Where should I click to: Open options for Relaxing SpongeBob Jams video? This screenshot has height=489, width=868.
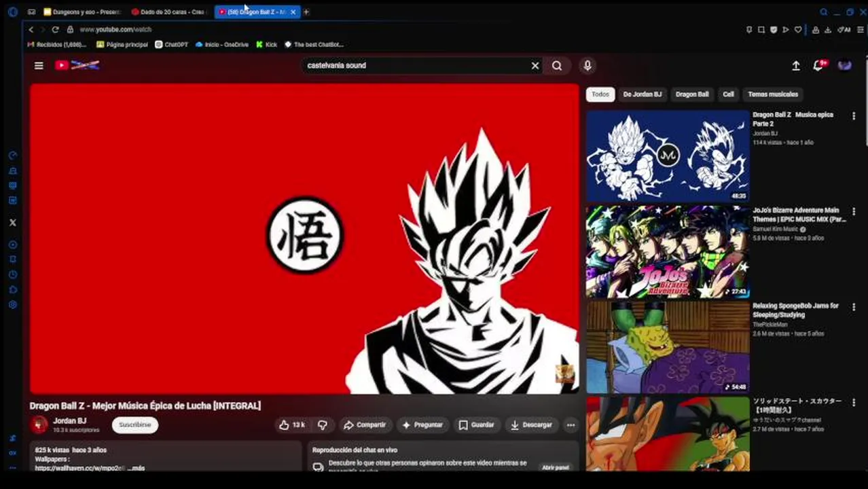854,308
